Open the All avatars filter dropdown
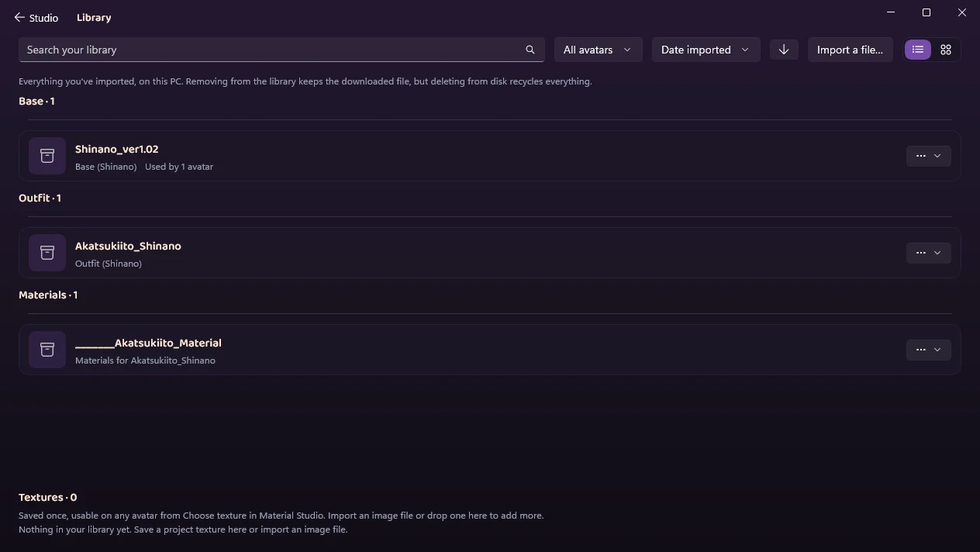 pyautogui.click(x=598, y=50)
